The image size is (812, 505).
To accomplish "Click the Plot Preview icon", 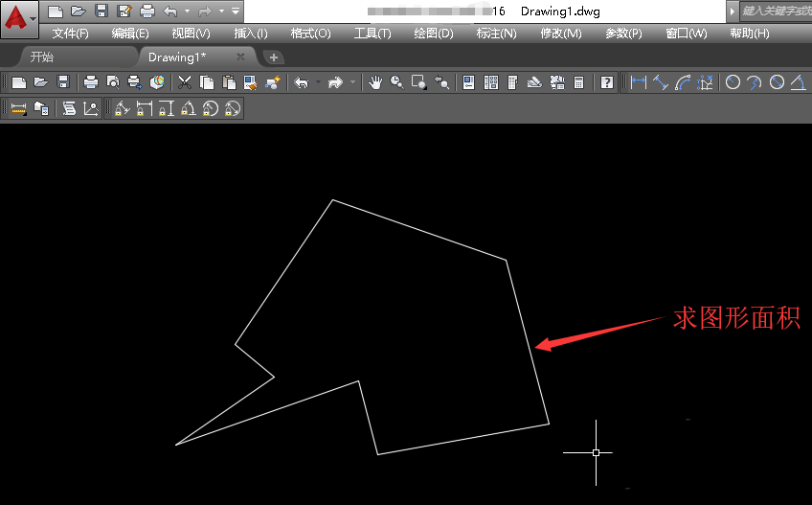I will (113, 81).
